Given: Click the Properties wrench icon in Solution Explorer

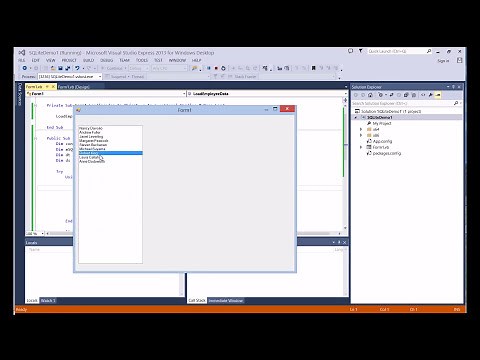Looking at the screenshot, I should pos(431,95).
